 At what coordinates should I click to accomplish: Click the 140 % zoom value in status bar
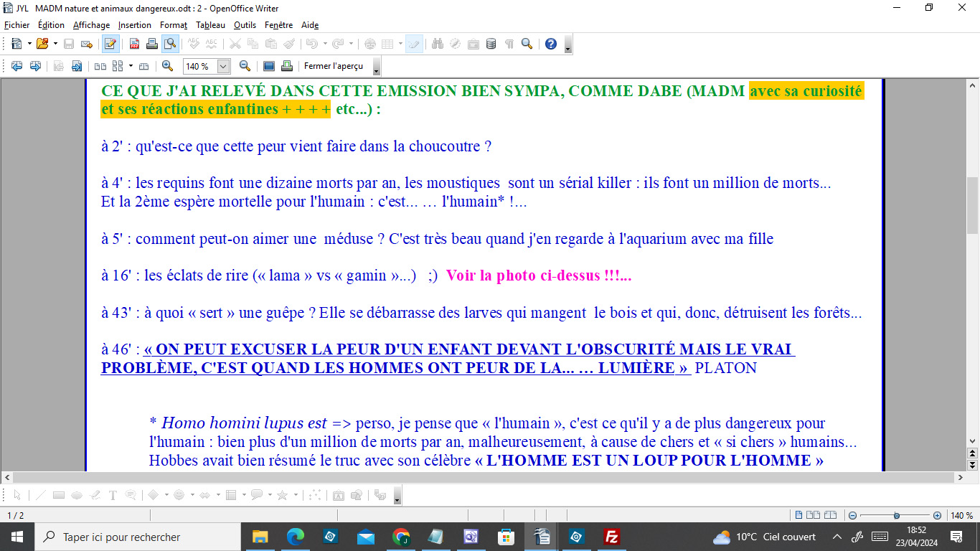[x=961, y=515]
